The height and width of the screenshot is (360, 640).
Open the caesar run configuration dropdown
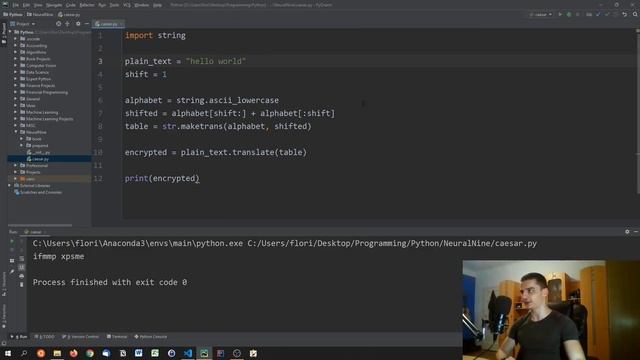541,14
